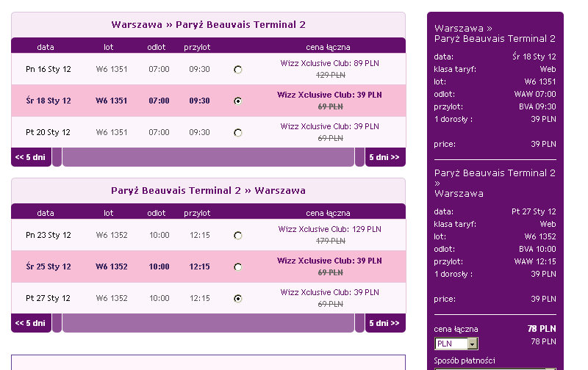Go back 5 days for Paryż to Warszawa flights
Screen dimensions: 588x370
point(31,323)
